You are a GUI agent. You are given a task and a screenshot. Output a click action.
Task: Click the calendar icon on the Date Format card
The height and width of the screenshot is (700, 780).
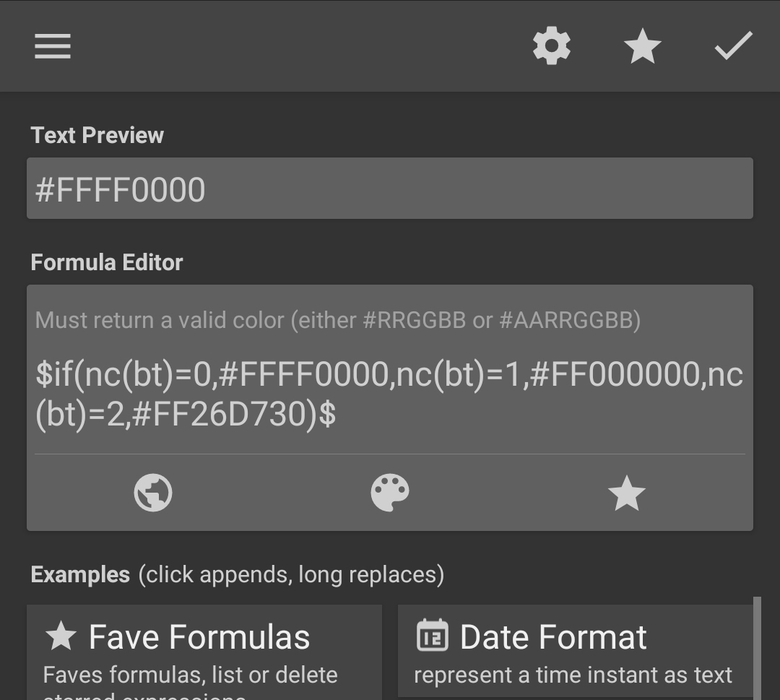coord(433,636)
